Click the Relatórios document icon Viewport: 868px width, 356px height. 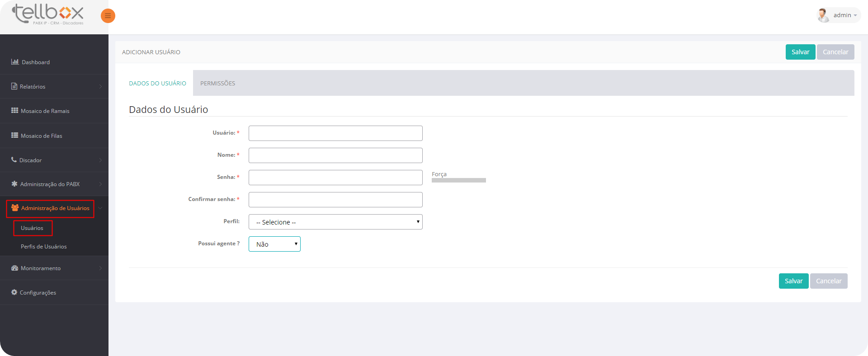point(14,86)
